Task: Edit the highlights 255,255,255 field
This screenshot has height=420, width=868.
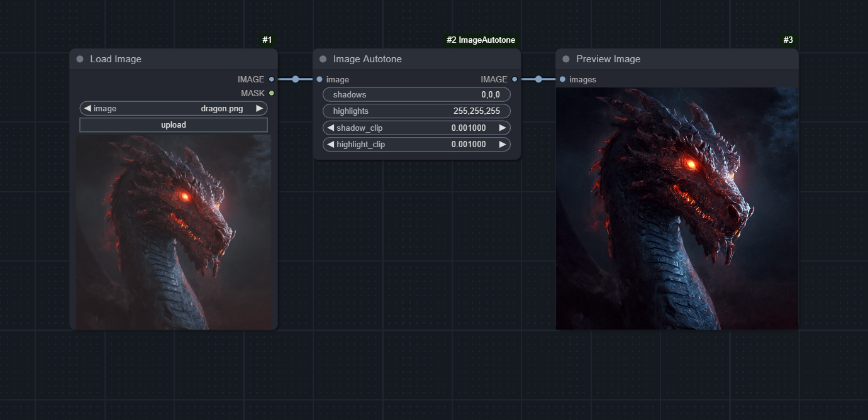Action: (x=416, y=111)
